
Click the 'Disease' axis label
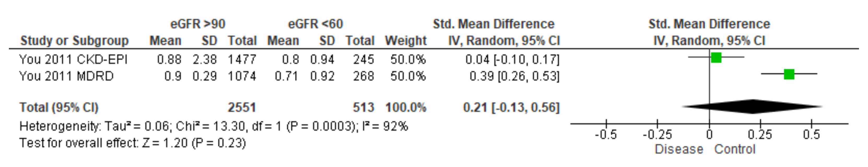click(x=679, y=149)
